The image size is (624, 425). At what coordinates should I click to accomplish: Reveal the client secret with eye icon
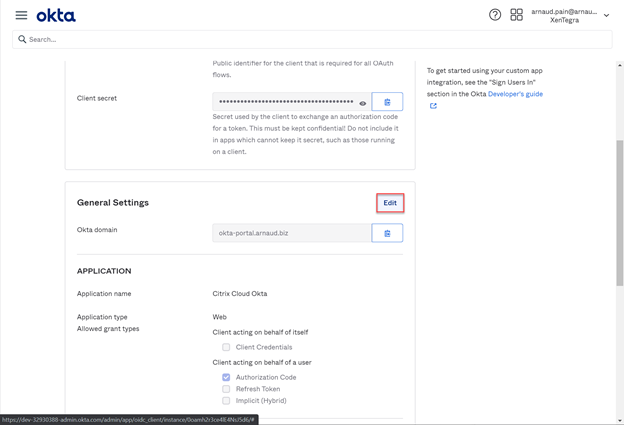363,103
